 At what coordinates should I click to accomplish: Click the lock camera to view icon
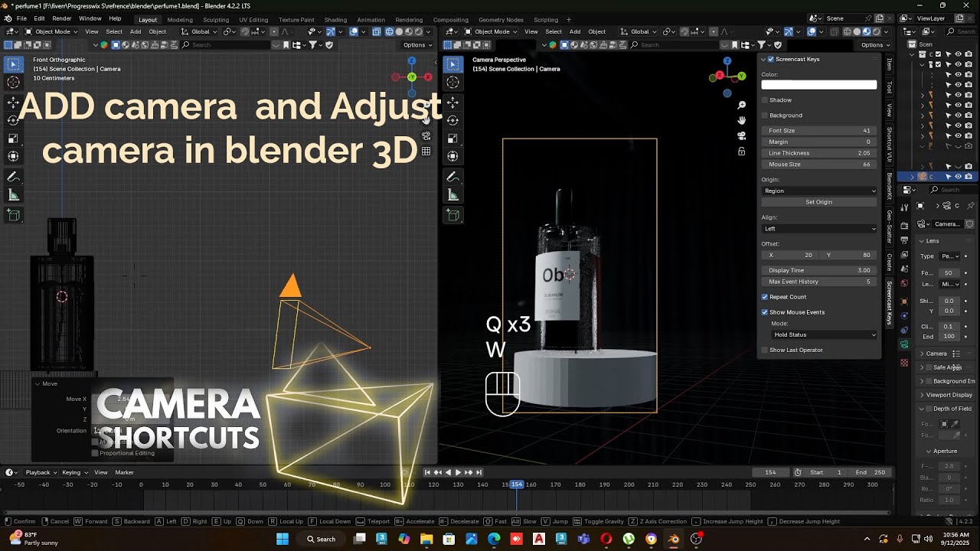click(741, 152)
